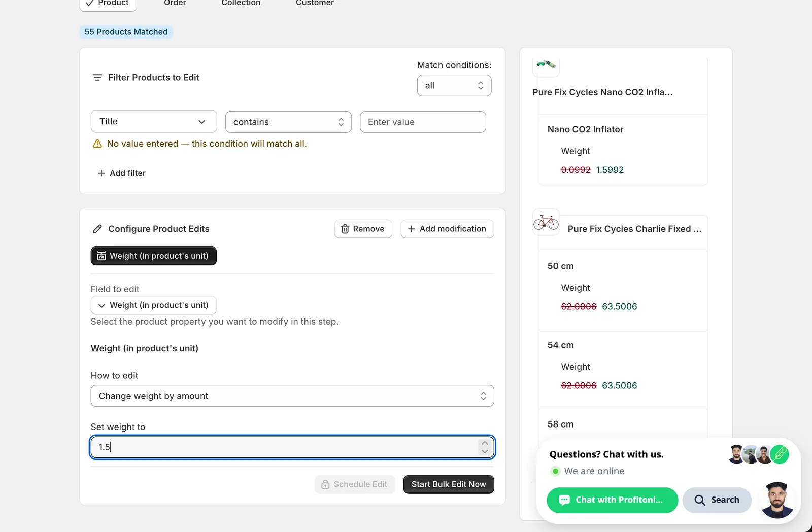
Task: Start the bulk edit now
Action: click(x=449, y=484)
